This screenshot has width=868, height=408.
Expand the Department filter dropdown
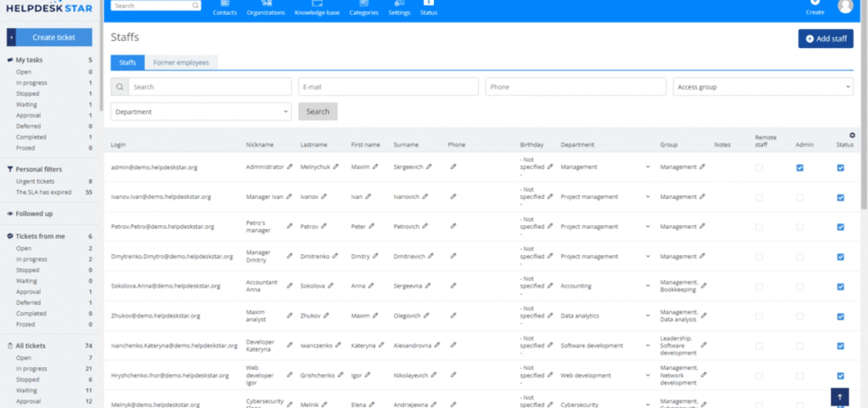point(201,111)
